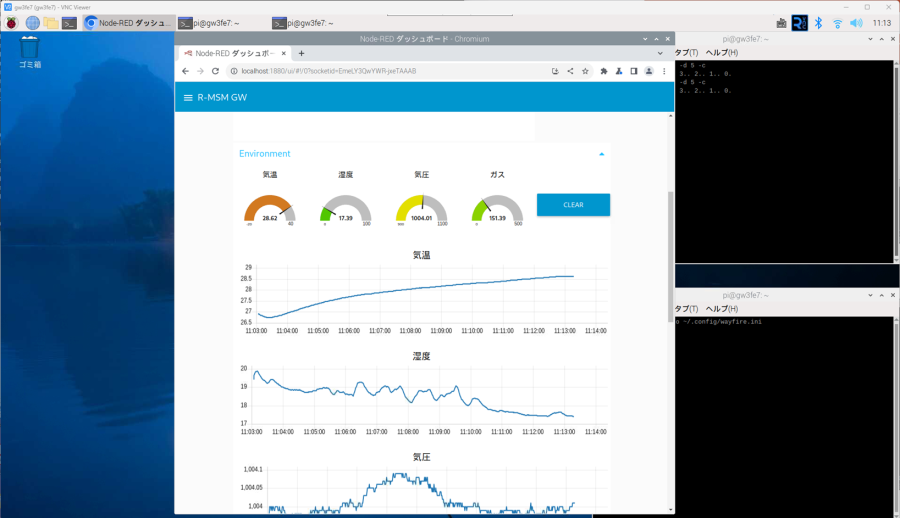Launch the file manager from taskbar
This screenshot has height=518, width=901.
point(50,23)
